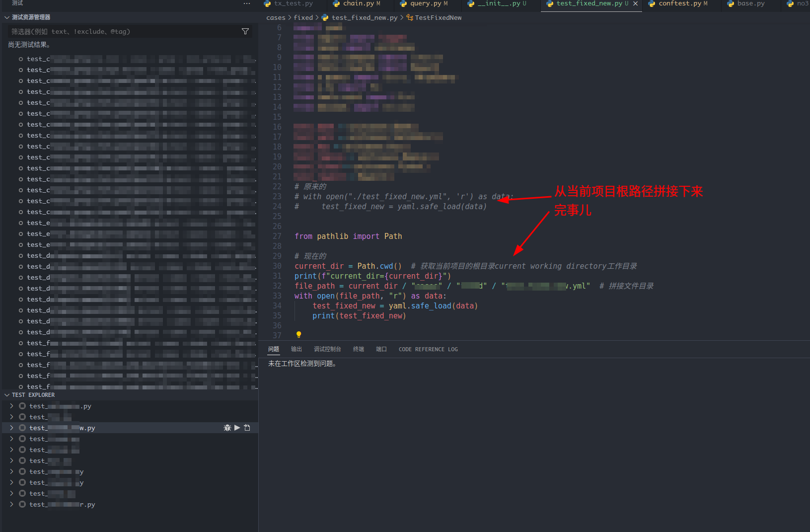Open the 问题 panel tab
The width and height of the screenshot is (810, 532).
point(274,349)
